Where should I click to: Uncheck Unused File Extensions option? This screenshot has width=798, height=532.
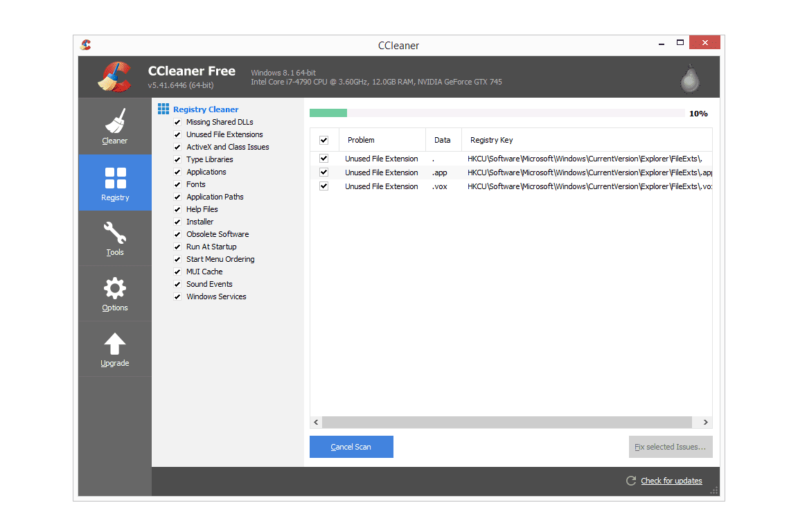[177, 134]
